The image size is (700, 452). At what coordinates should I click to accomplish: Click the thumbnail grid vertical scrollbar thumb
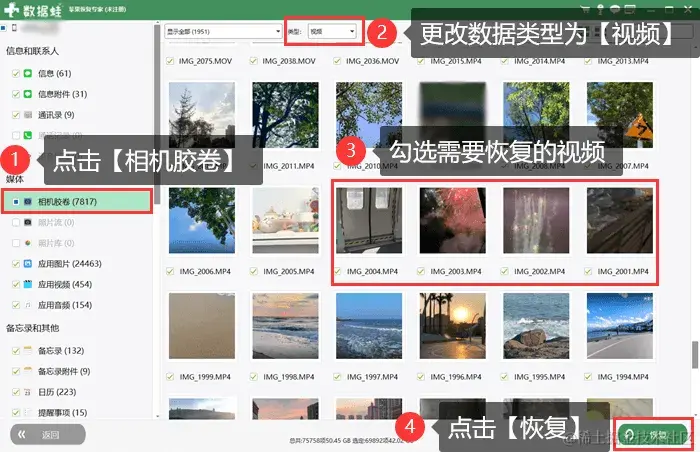pyautogui.click(x=695, y=355)
